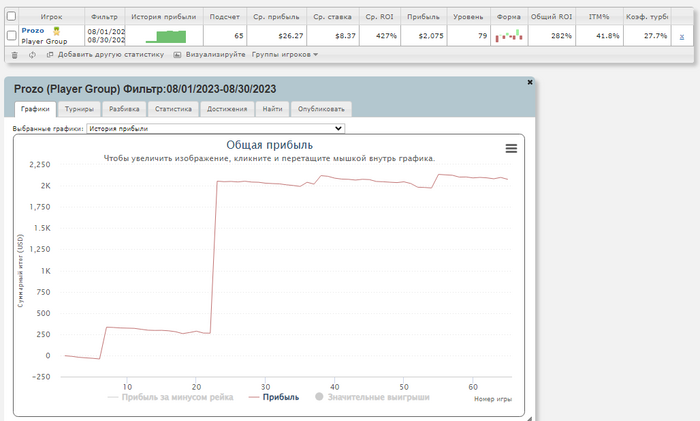Click the average profit value $26.27

point(291,36)
